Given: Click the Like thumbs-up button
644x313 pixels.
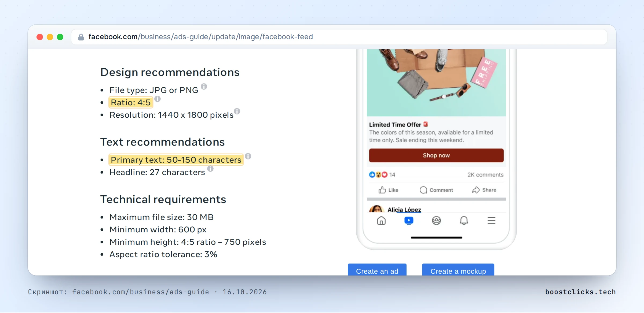Looking at the screenshot, I should [388, 190].
